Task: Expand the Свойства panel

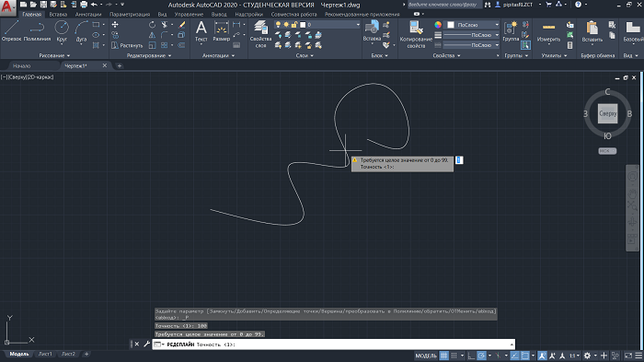Action: click(446, 55)
